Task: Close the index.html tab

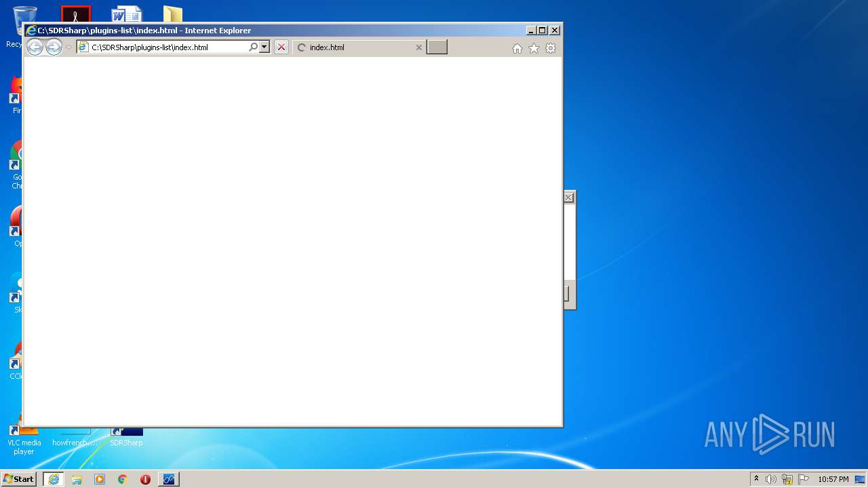Action: 418,47
